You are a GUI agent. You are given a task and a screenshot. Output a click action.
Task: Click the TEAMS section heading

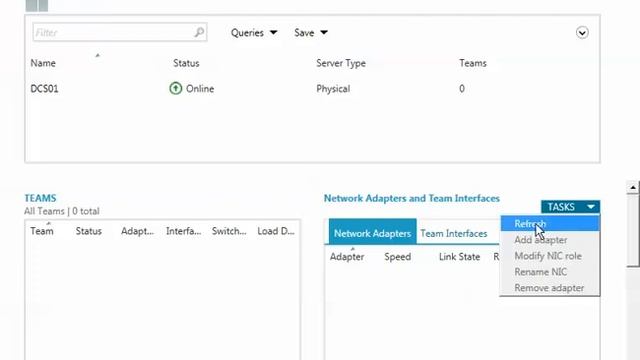40,198
